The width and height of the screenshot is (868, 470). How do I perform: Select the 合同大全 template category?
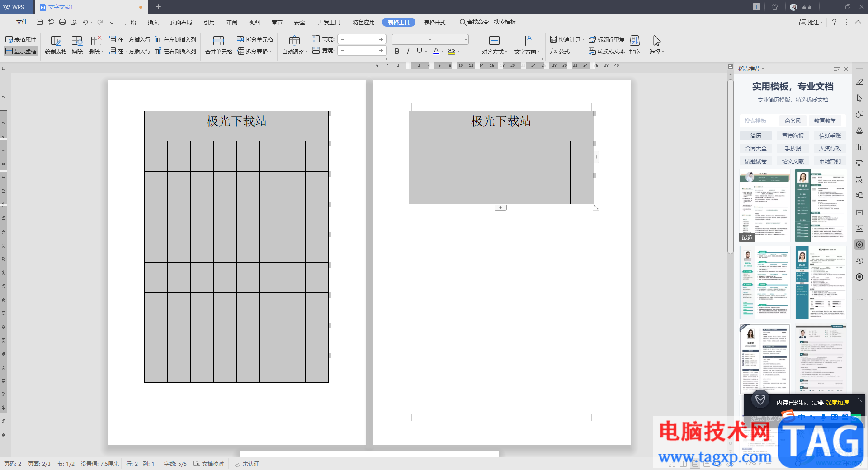(756, 148)
